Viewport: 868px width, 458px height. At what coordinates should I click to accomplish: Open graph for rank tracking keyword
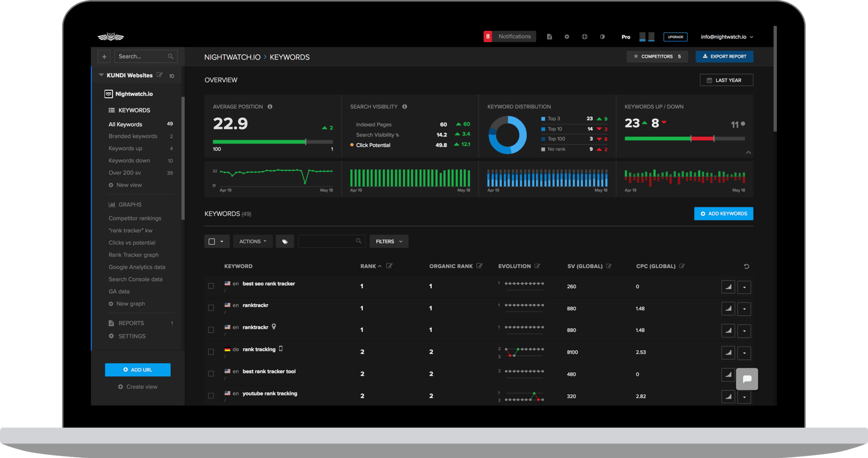[x=728, y=353]
